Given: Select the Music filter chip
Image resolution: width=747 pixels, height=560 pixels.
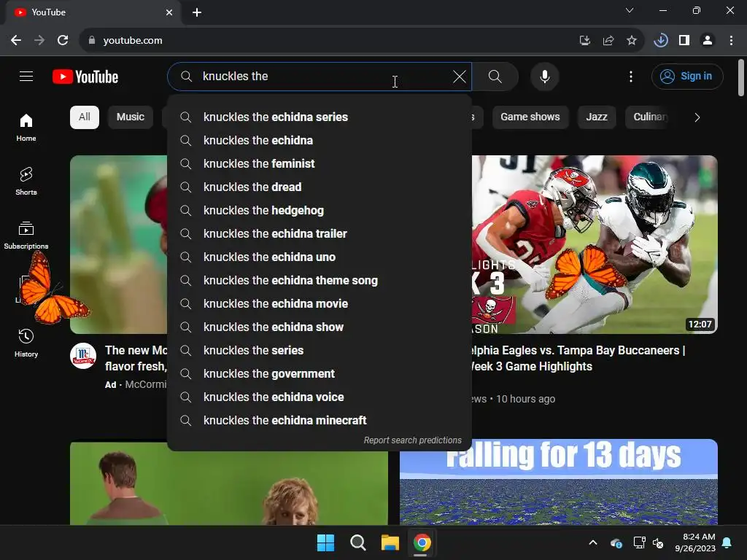Looking at the screenshot, I should click(x=130, y=117).
